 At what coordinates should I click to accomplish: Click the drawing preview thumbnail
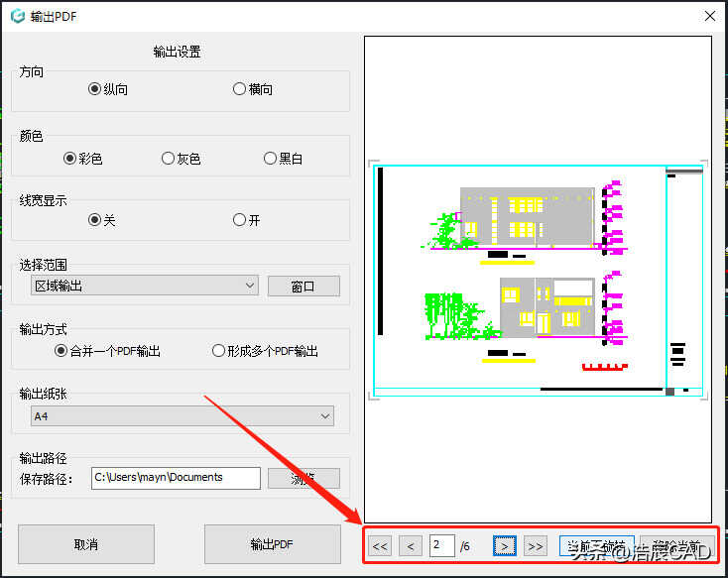(x=538, y=280)
